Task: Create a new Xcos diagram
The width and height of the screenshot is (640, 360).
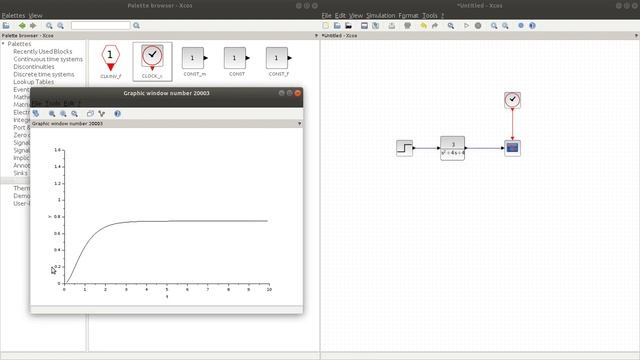Action: coord(325,26)
